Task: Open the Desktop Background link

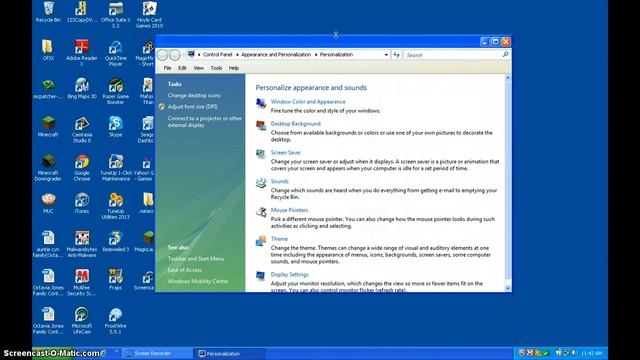Action: (x=296, y=124)
